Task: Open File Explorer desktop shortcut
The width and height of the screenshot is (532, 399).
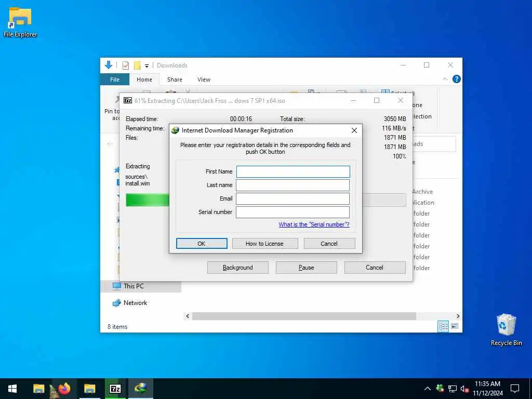Action: (x=20, y=22)
